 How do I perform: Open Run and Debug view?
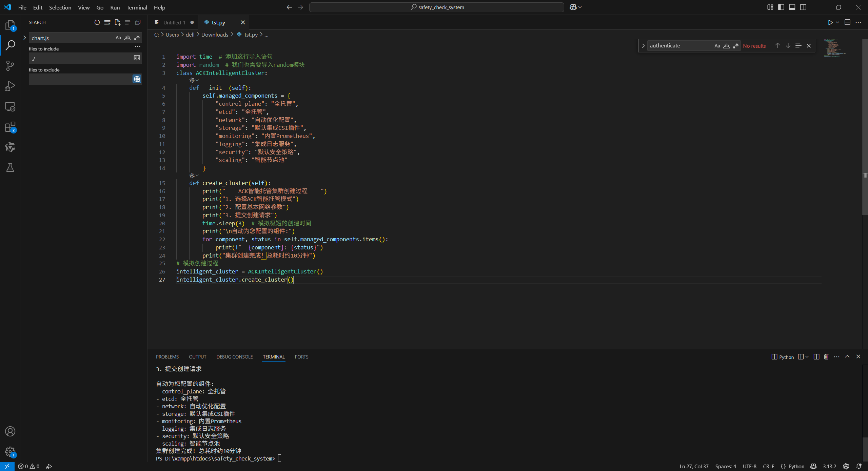(x=10, y=86)
